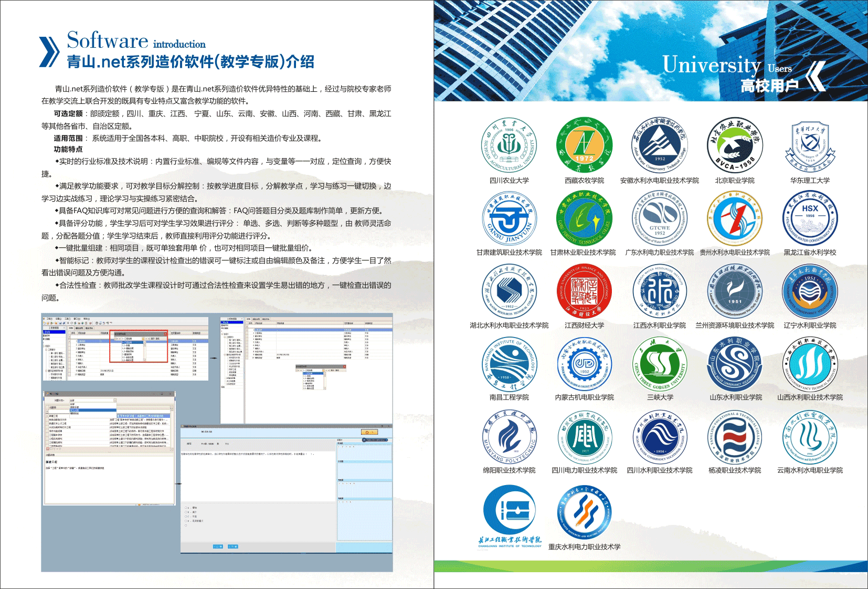
Task: Click the orange button at the quiz window top right
Action: (369, 432)
